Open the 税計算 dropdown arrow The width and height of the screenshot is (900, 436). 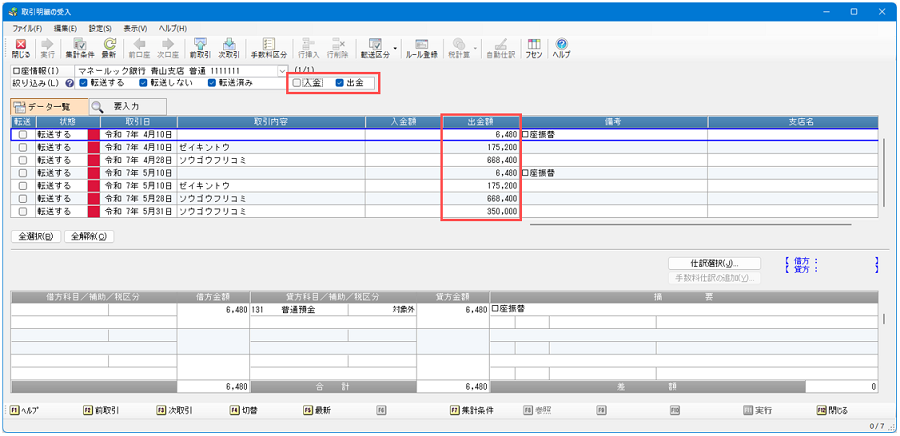click(476, 49)
